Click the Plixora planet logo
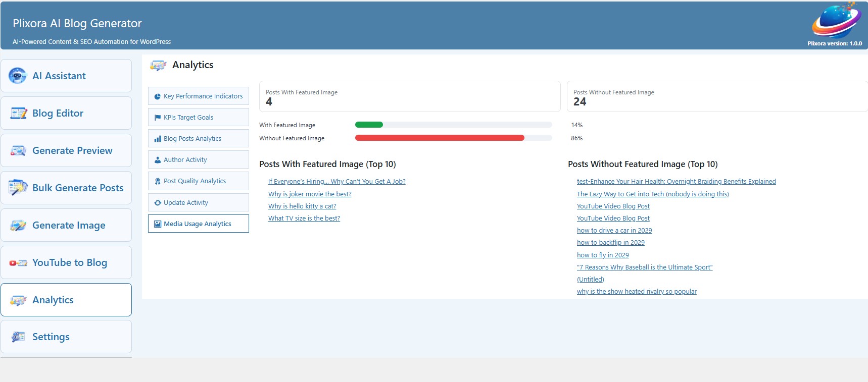The width and height of the screenshot is (868, 382). point(836,21)
